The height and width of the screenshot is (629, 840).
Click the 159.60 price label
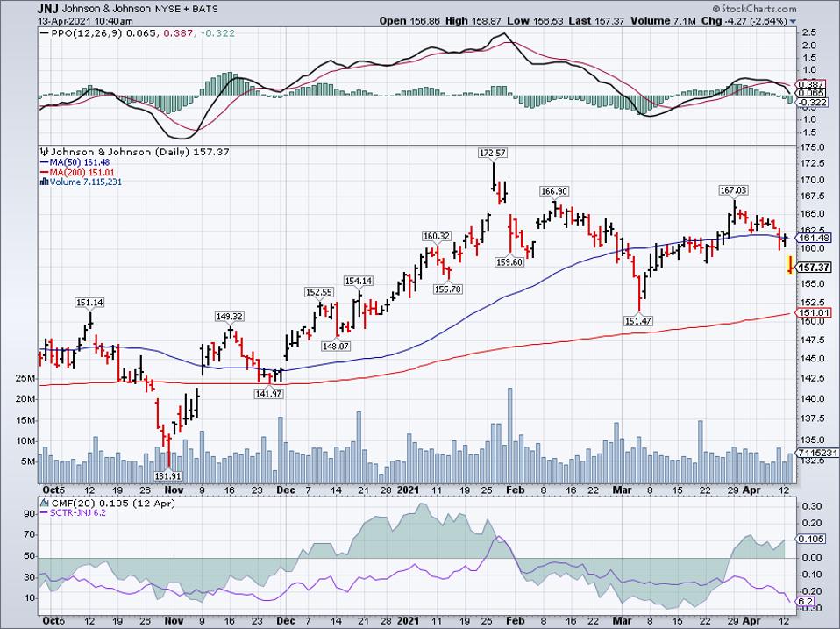point(509,262)
